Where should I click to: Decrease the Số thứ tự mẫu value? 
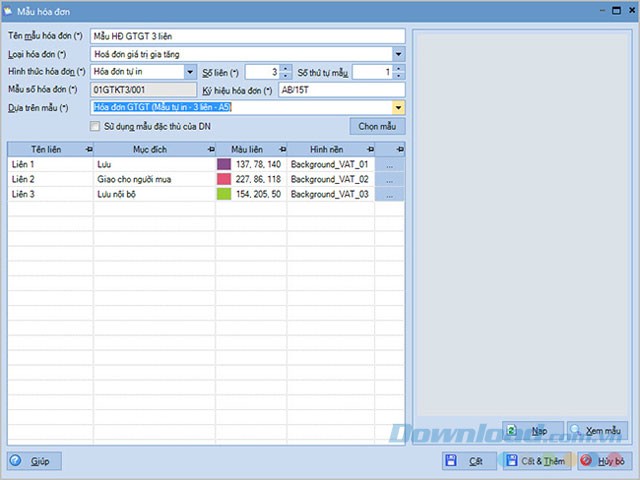tap(399, 76)
